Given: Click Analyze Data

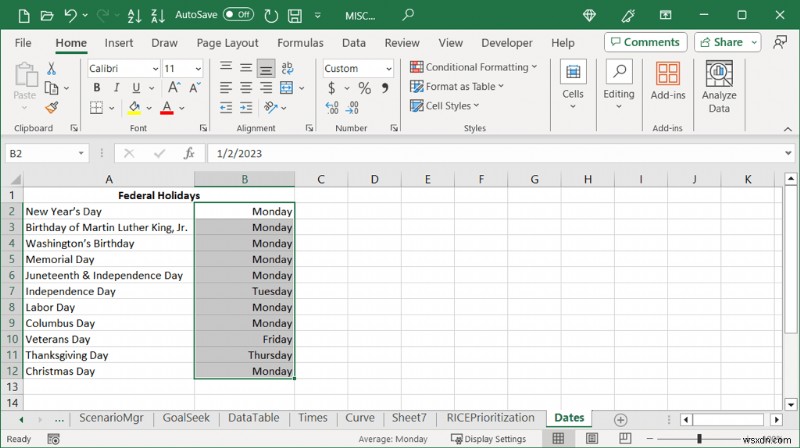Looking at the screenshot, I should [719, 87].
